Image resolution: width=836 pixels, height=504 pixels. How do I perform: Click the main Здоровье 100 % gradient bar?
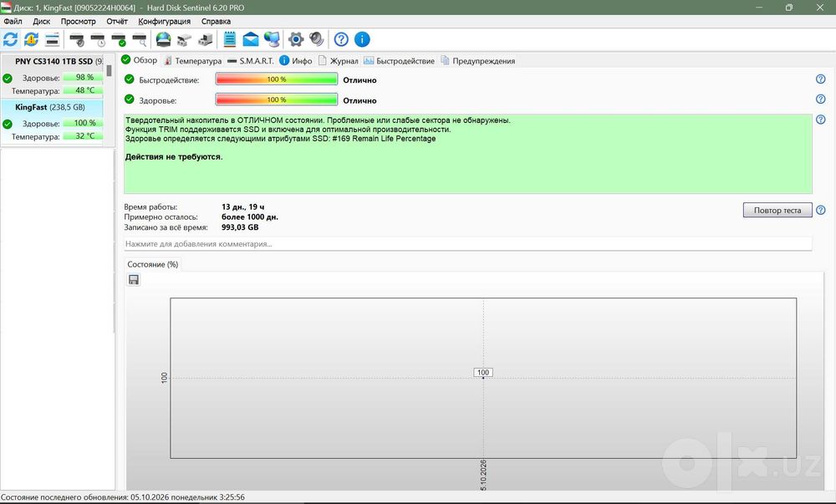[x=276, y=99]
